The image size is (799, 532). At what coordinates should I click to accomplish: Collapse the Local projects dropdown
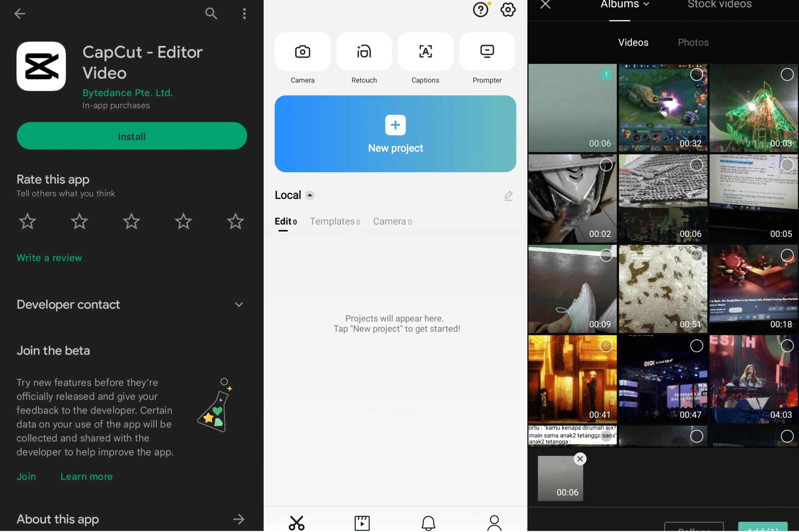click(309, 195)
